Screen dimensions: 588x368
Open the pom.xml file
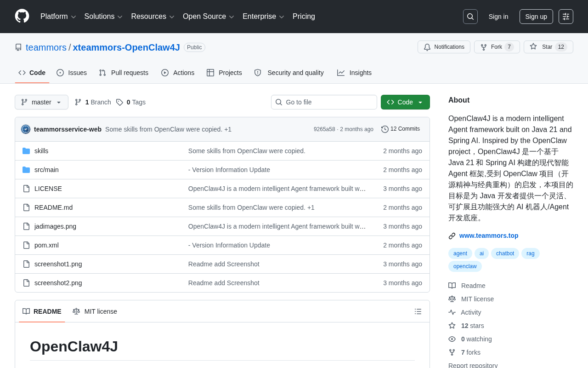(x=46, y=245)
